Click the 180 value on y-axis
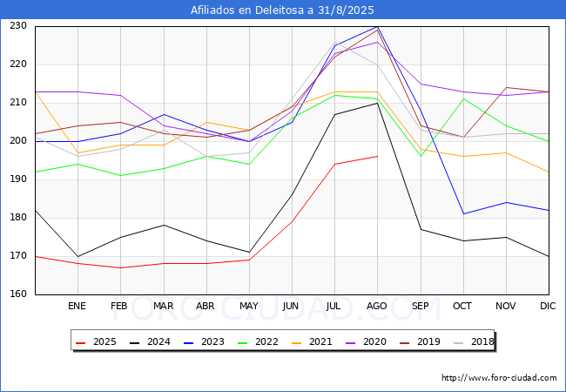566x392 pixels. click(x=18, y=217)
